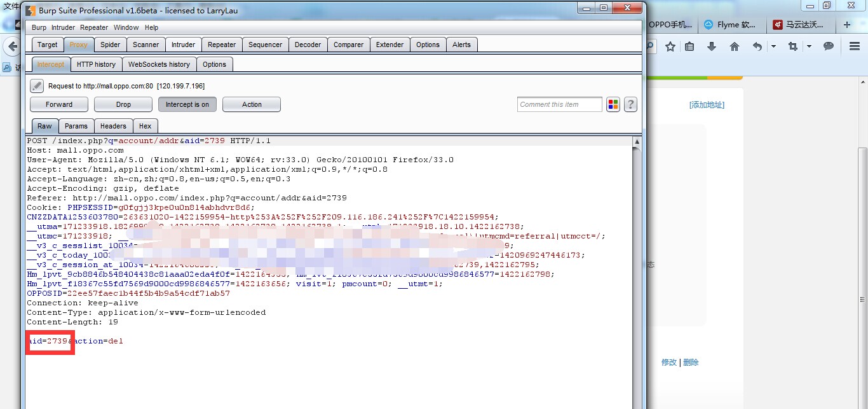Switch to the Repeater main tab
Viewport: 868px width, 409px height.
[222, 45]
